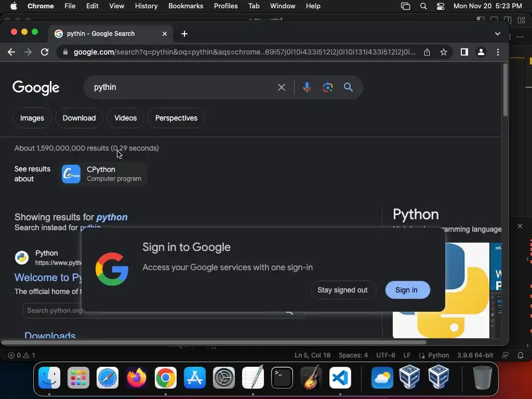The image size is (532, 399).
Task: Share this page from address bar
Action: click(x=427, y=52)
